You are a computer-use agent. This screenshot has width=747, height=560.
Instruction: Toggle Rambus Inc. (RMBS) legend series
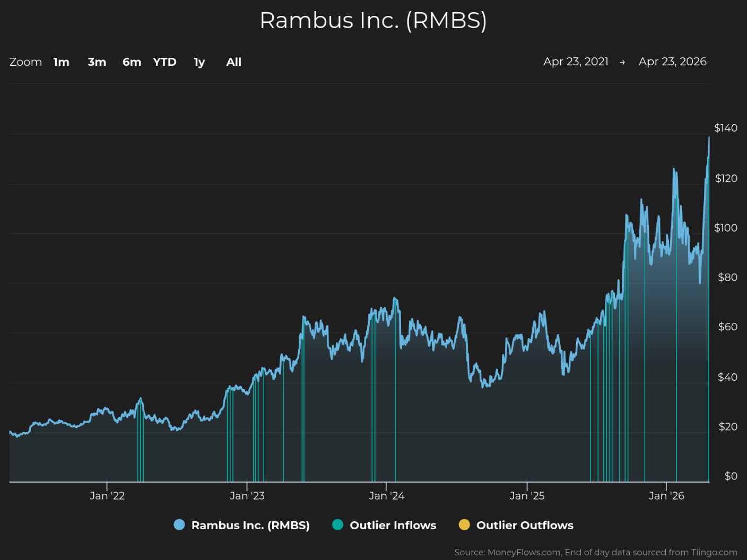[242, 525]
